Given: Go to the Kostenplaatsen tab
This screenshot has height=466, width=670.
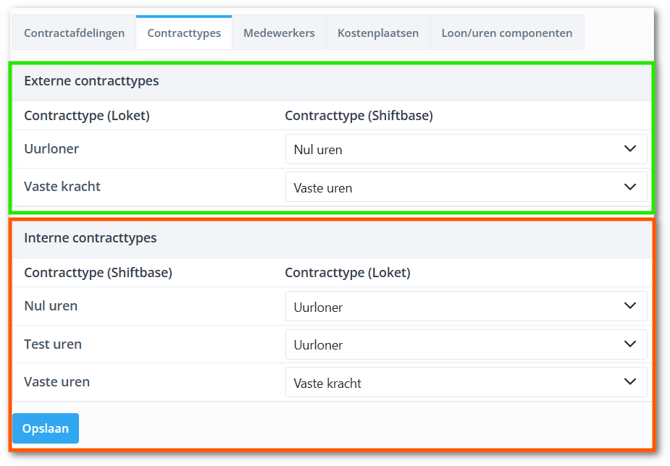Looking at the screenshot, I should click(x=377, y=33).
